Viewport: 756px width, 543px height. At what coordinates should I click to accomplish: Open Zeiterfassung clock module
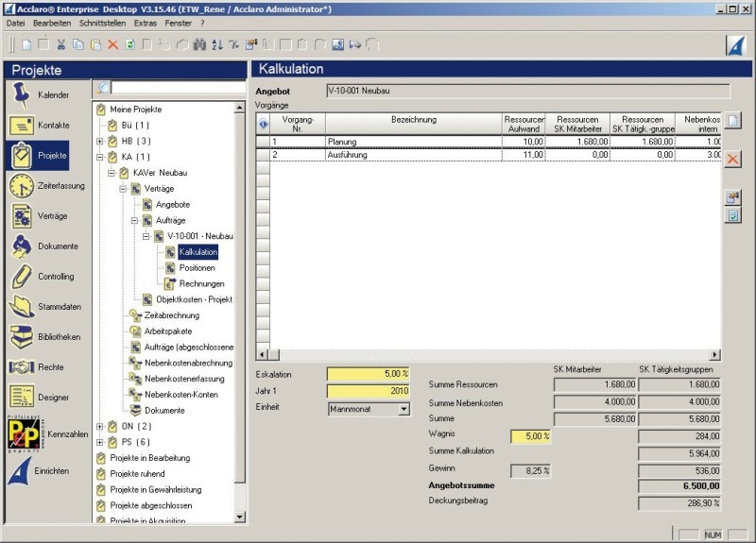tap(46, 186)
